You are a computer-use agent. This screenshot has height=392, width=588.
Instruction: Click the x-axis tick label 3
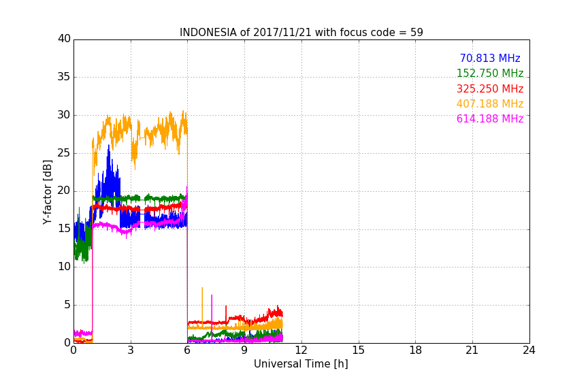pos(131,350)
